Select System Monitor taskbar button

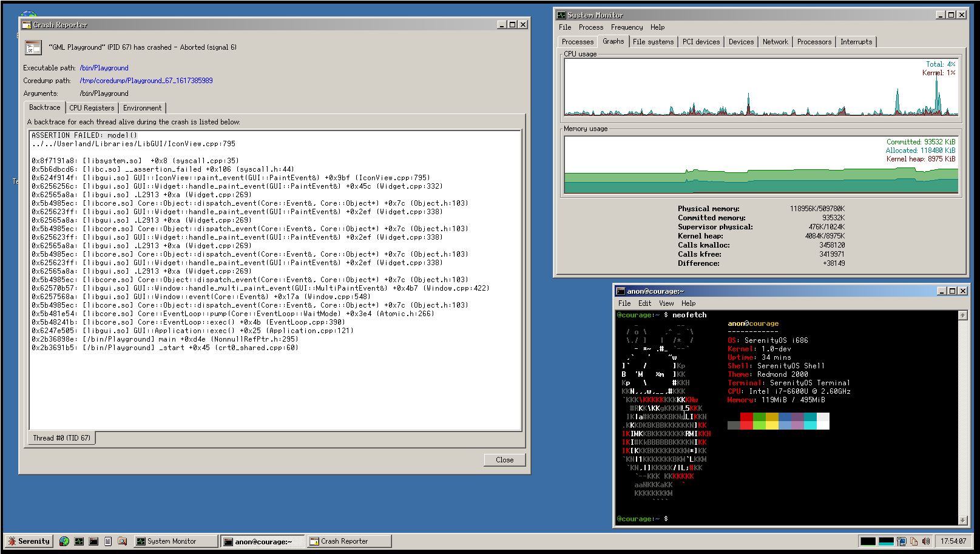click(x=175, y=541)
